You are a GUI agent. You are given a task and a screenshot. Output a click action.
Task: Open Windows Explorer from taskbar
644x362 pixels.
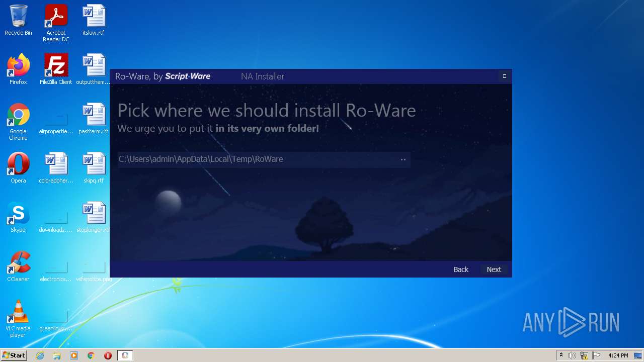click(x=57, y=355)
